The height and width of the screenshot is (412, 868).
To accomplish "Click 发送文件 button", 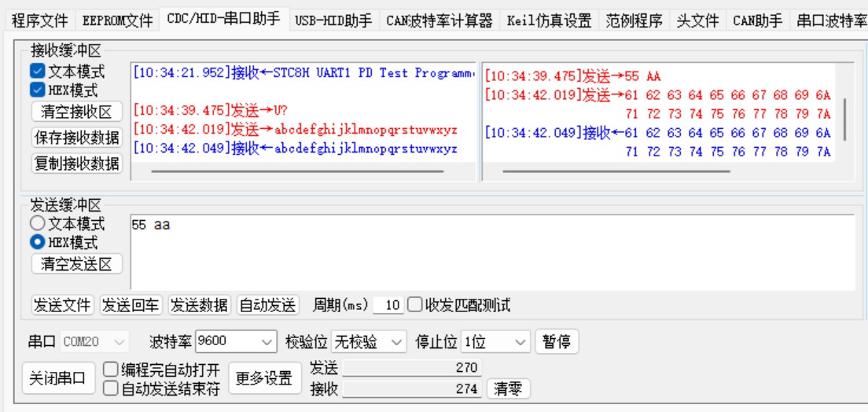I will (62, 305).
